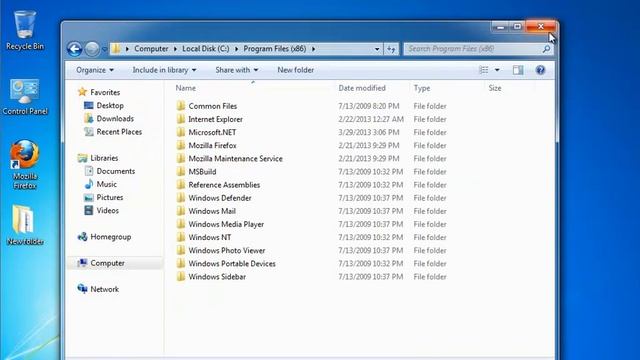
Task: Expand the arrow after Program Files (x86)
Action: coord(313,49)
